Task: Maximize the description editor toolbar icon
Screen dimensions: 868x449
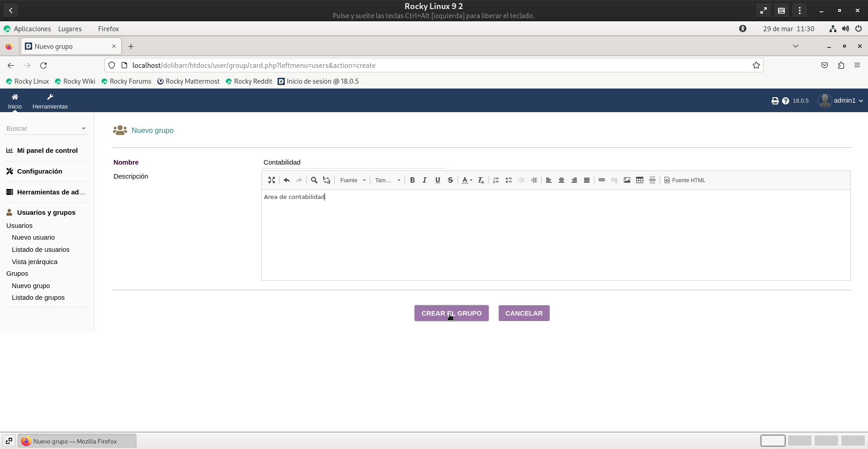Action: pos(271,180)
